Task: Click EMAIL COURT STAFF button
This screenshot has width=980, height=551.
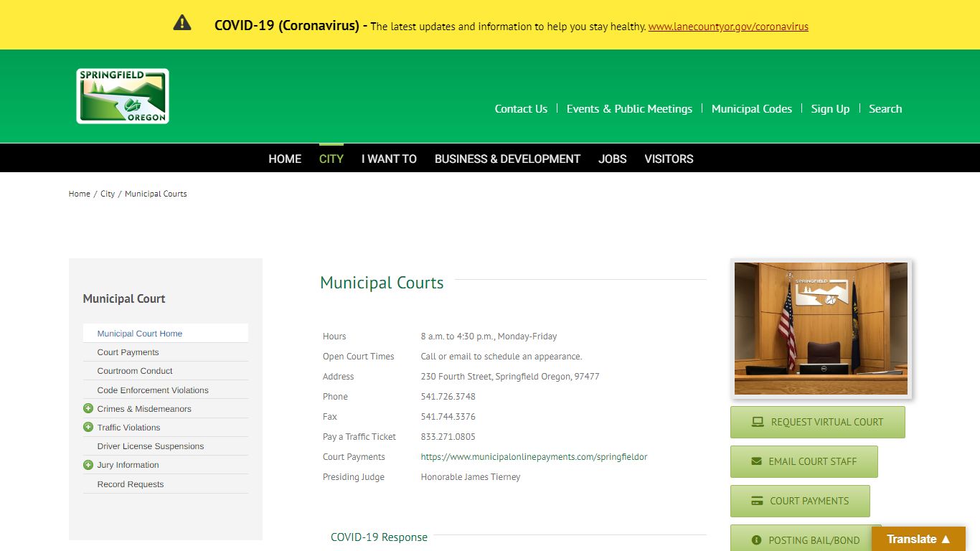Action: [804, 461]
